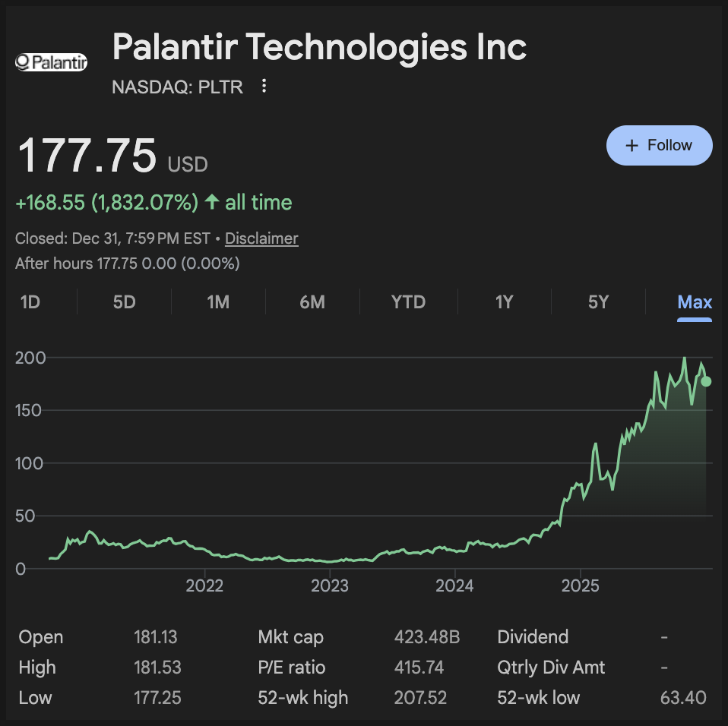Select the 5D time range tab

(124, 302)
